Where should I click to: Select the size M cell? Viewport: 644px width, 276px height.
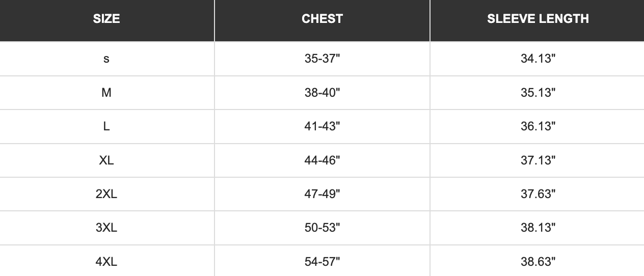(106, 93)
